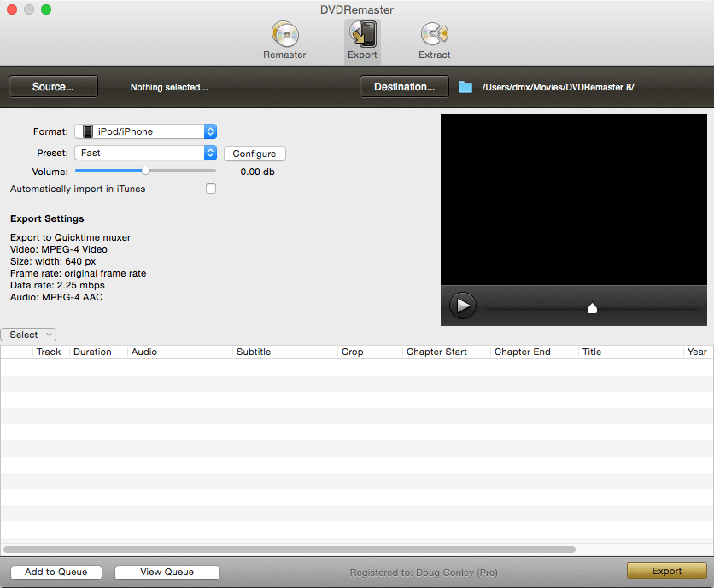Click the 'Export Settings' heading
Image resolution: width=714 pixels, height=588 pixels.
point(47,218)
